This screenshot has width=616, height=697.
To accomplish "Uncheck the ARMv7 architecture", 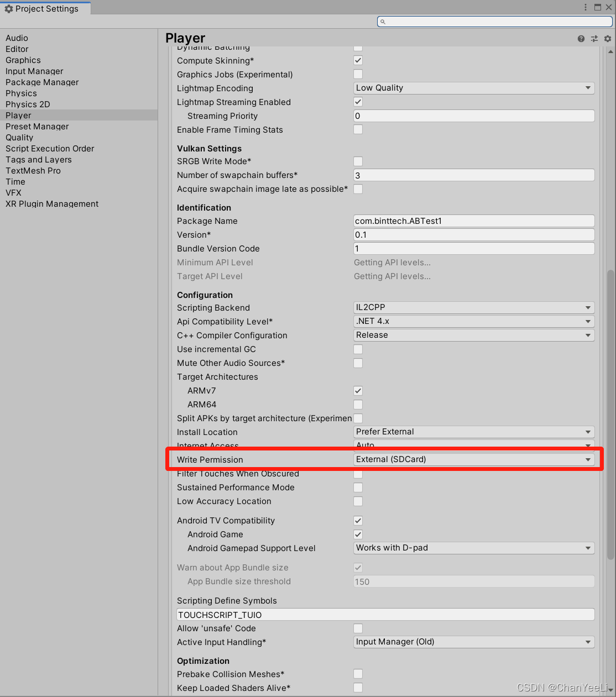I will 358,391.
